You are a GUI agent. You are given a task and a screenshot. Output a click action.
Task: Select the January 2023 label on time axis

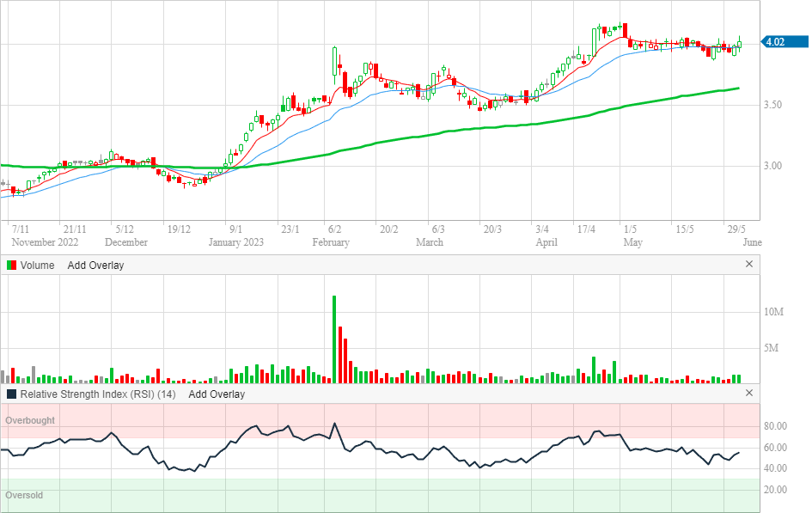236,242
